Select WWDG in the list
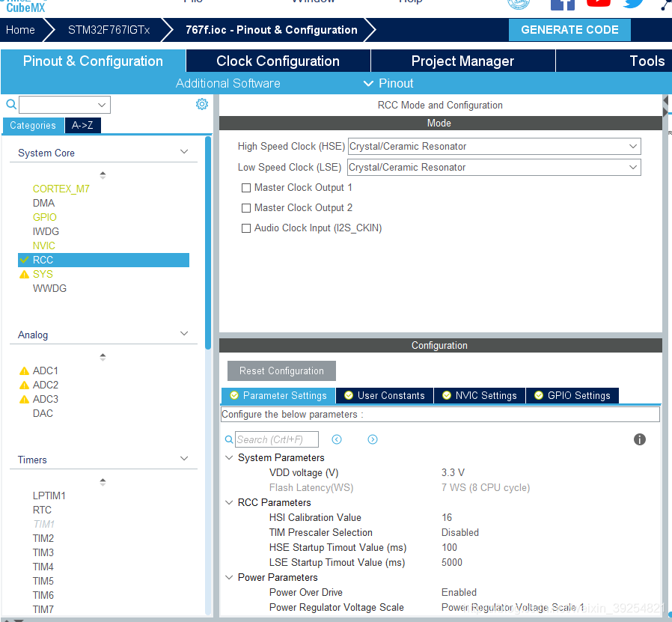Screen dimensions: 672x622 pyautogui.click(x=49, y=288)
